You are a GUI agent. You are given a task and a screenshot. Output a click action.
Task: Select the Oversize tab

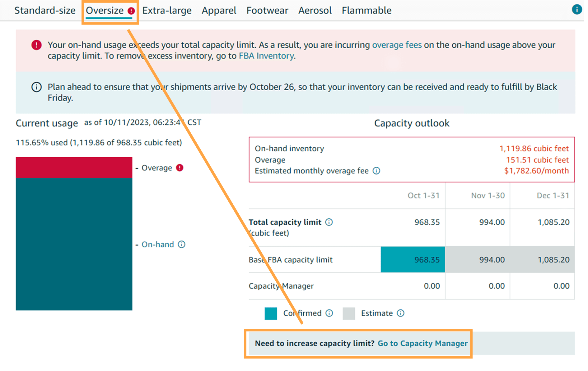pyautogui.click(x=105, y=11)
